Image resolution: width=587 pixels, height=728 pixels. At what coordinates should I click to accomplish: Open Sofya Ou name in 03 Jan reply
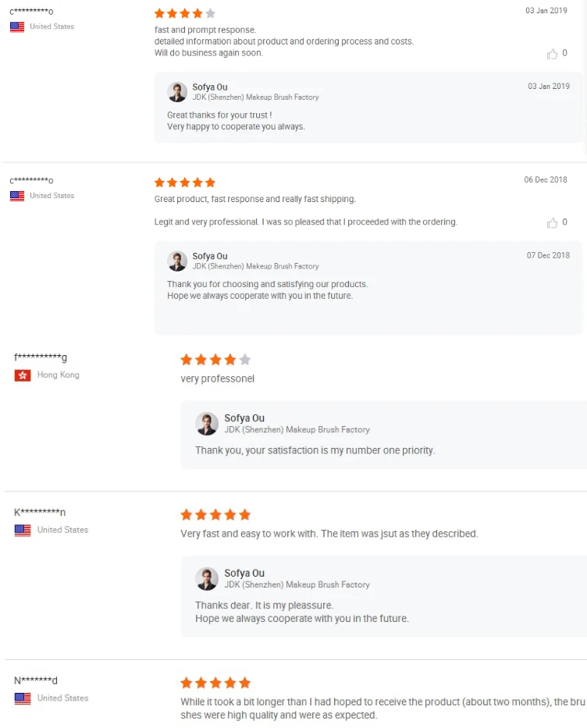click(210, 87)
